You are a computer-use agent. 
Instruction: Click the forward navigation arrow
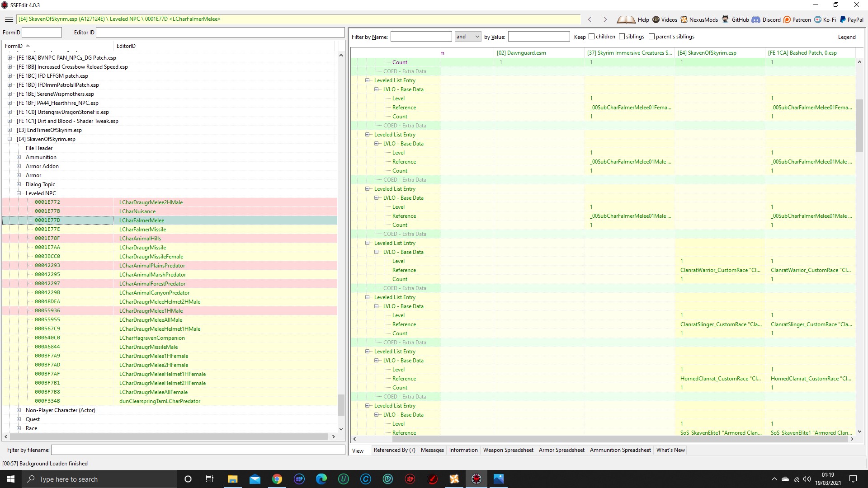605,19
